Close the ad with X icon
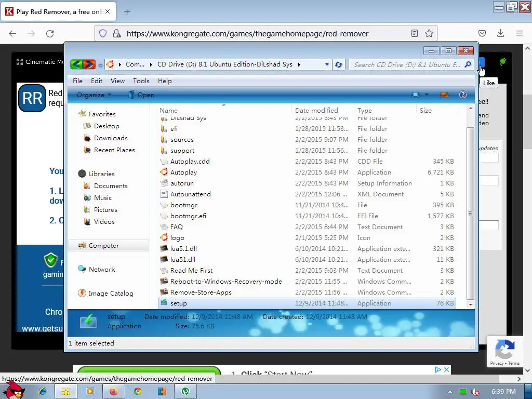 (446, 369)
